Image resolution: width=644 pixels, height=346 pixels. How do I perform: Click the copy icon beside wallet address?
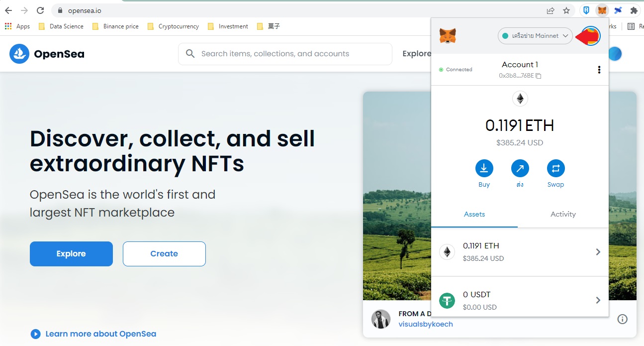(538, 76)
